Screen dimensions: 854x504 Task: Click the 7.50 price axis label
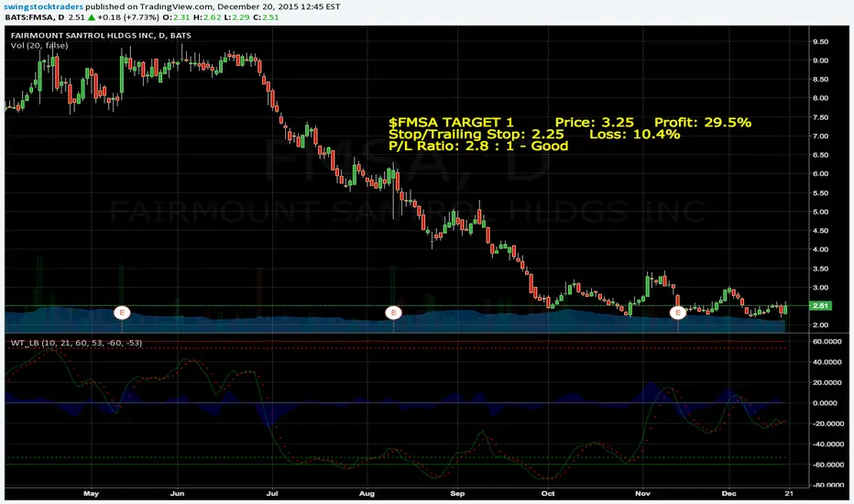820,117
